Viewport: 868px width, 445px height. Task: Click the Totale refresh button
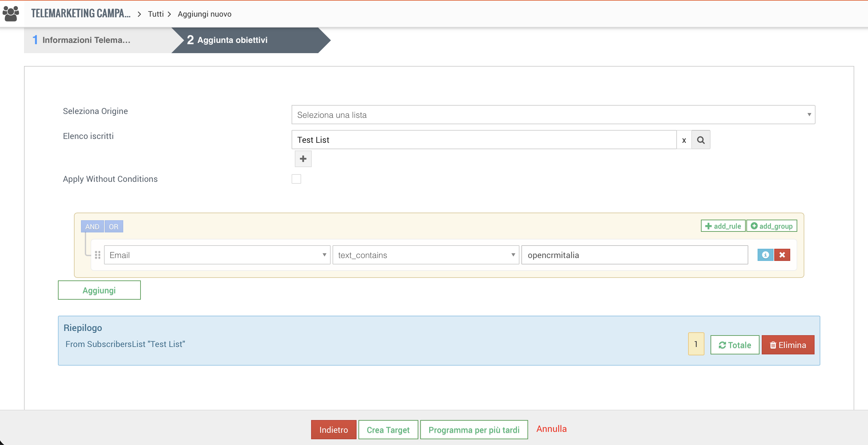point(735,345)
